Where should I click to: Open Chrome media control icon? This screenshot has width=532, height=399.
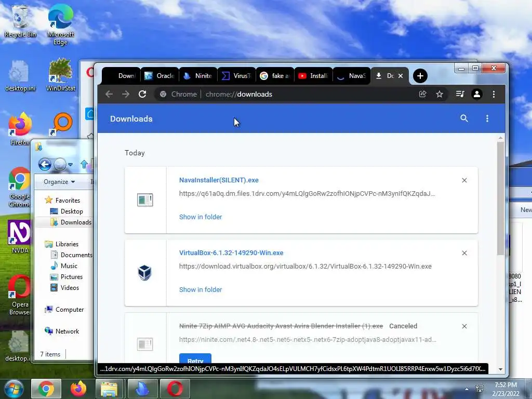[460, 94]
